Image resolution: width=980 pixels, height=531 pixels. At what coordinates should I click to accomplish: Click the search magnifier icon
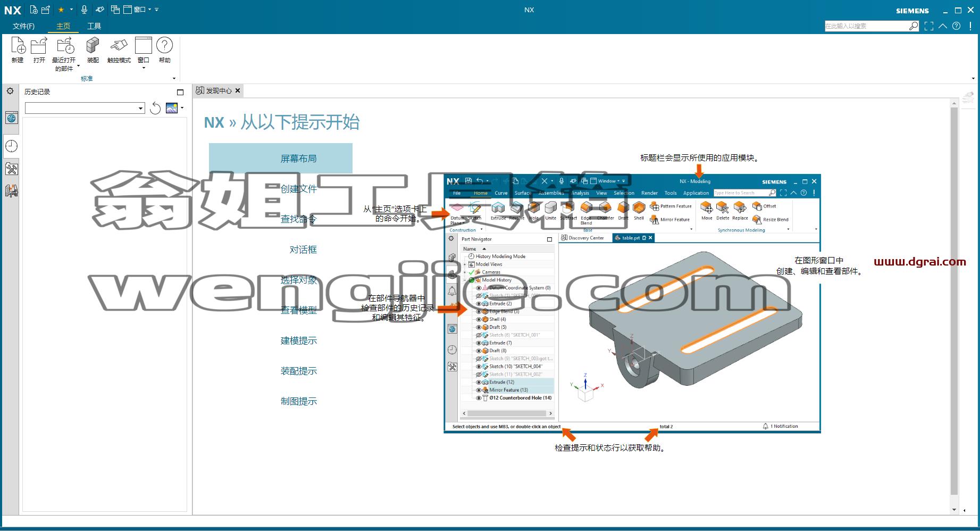[x=914, y=26]
